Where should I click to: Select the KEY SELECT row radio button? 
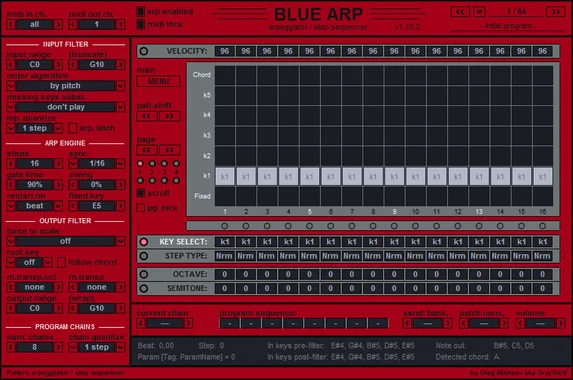tap(144, 242)
